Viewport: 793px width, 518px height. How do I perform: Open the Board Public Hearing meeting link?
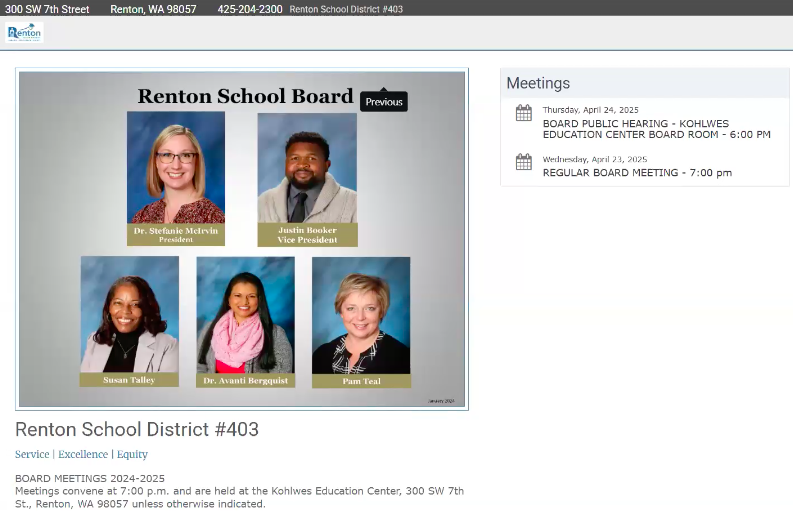[656, 129]
